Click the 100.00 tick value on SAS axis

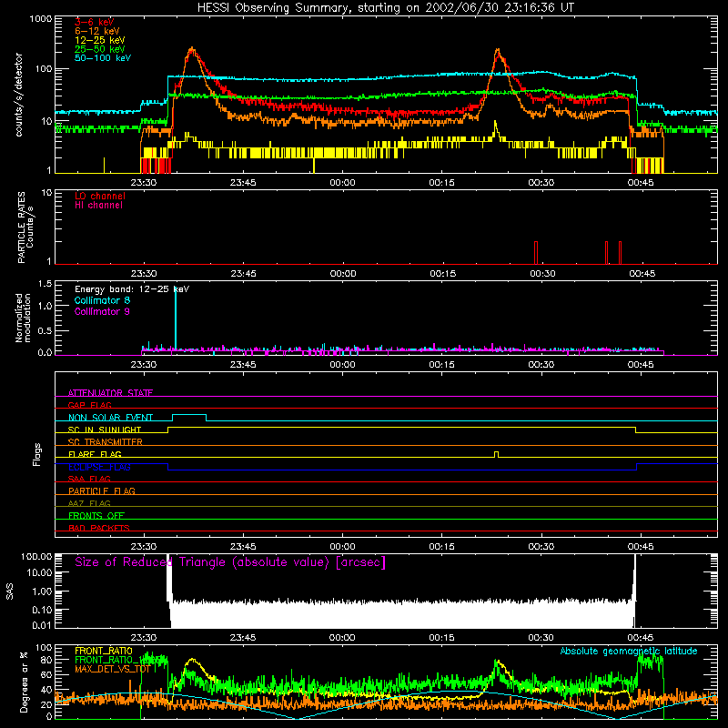click(x=36, y=556)
